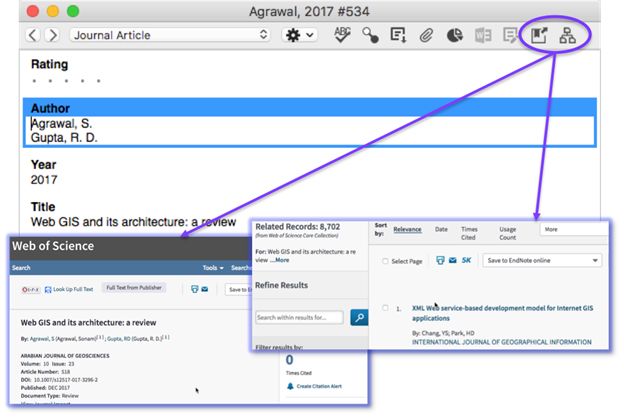
Task: Click the ...More link under Related Records
Action: (280, 260)
